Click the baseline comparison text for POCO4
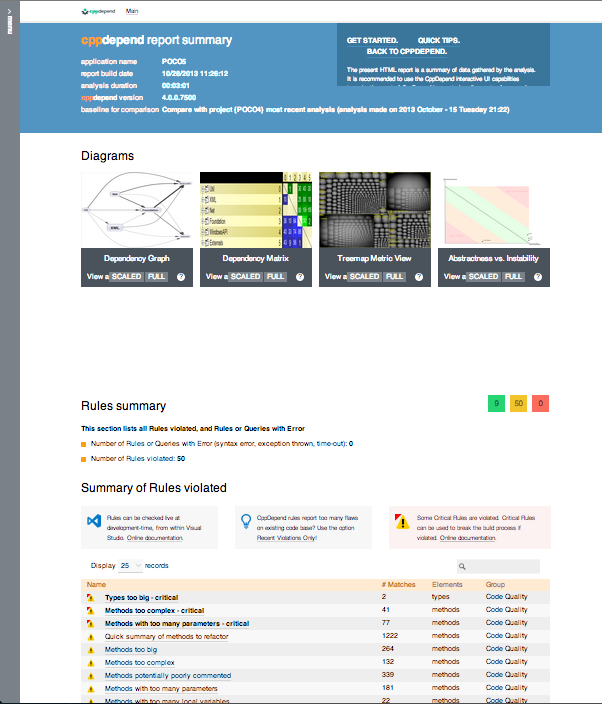Image resolution: width=602 pixels, height=704 pixels. pyautogui.click(x=335, y=110)
